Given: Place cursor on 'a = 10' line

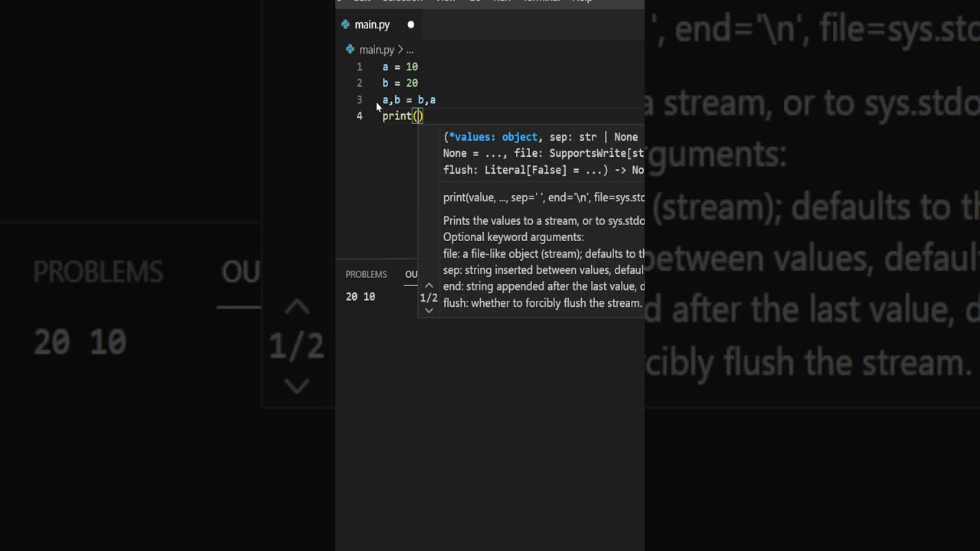Looking at the screenshot, I should click(x=400, y=67).
